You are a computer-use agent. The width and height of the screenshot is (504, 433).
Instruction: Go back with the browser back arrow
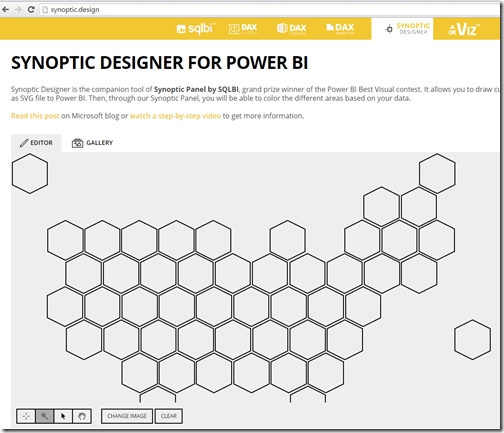tap(6, 10)
